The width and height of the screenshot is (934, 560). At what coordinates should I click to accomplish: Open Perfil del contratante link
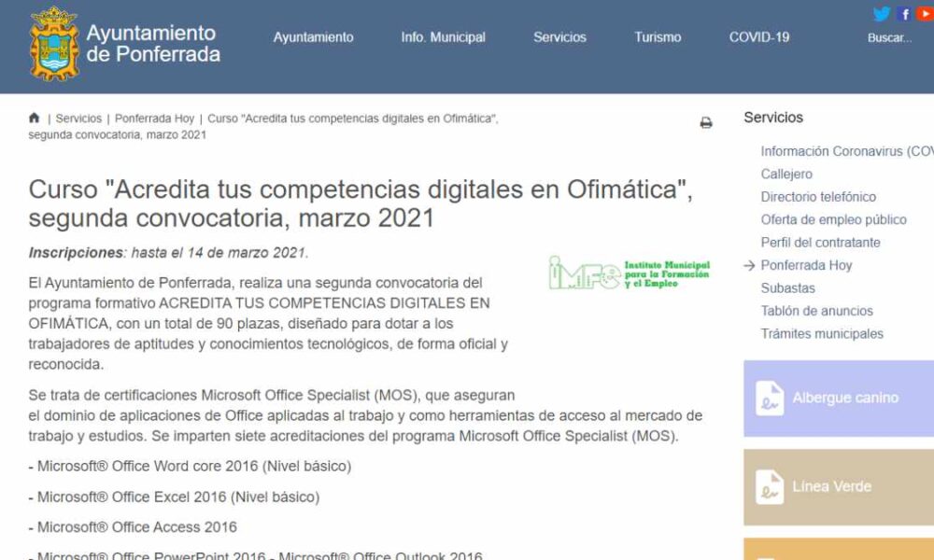point(820,243)
